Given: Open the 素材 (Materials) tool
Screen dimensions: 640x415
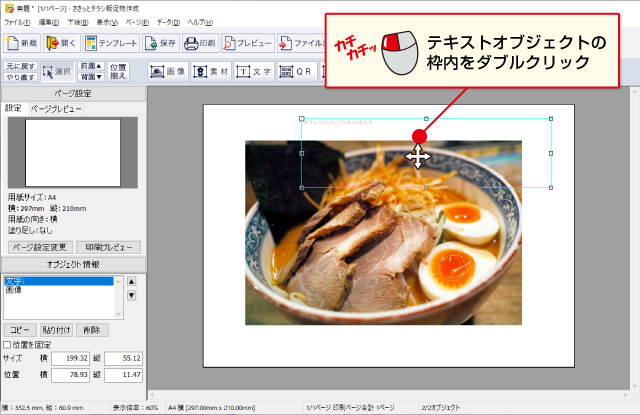Looking at the screenshot, I should click(211, 72).
